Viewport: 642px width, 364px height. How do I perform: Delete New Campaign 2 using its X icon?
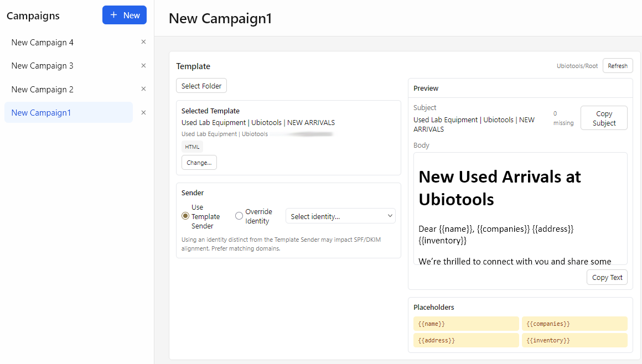143,89
